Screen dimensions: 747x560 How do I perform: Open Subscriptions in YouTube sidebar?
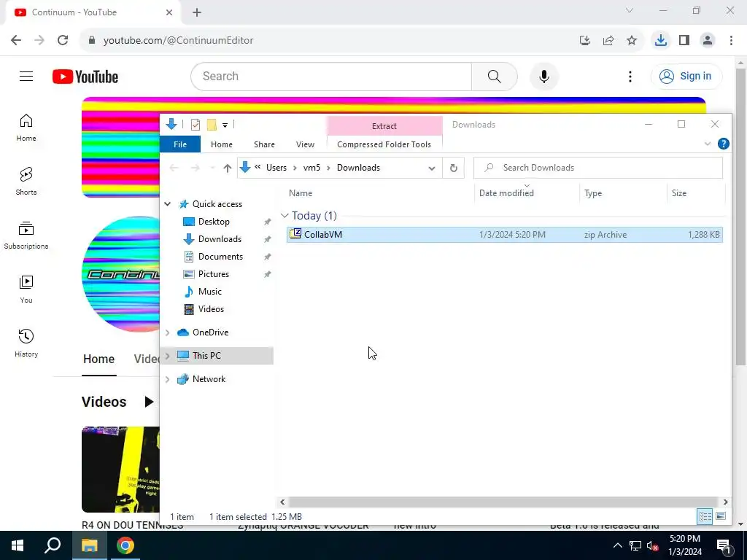(26, 236)
